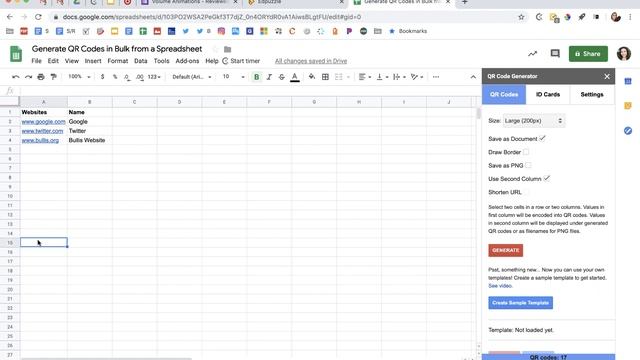
Task: Click Create Sample Template button
Action: pos(520,303)
